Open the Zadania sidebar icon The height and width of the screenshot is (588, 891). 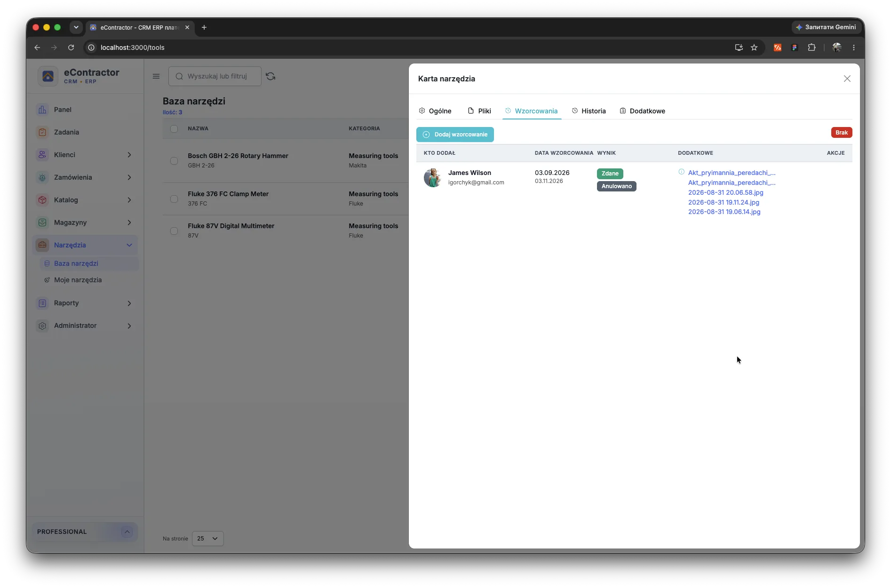pos(42,132)
